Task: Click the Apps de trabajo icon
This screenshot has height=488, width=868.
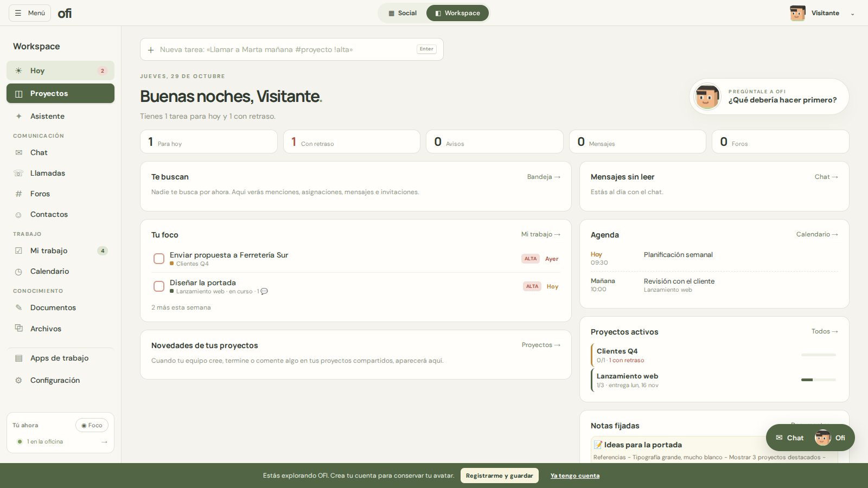Action: [x=19, y=358]
